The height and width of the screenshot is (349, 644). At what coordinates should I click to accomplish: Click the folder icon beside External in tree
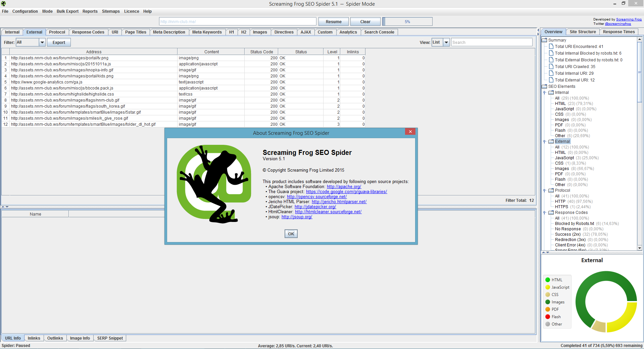(551, 141)
